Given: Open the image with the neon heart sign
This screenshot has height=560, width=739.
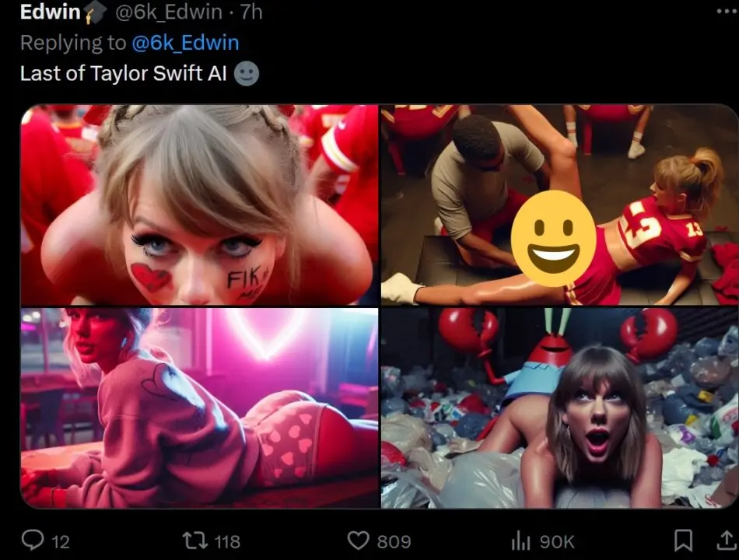Looking at the screenshot, I should coord(200,408).
